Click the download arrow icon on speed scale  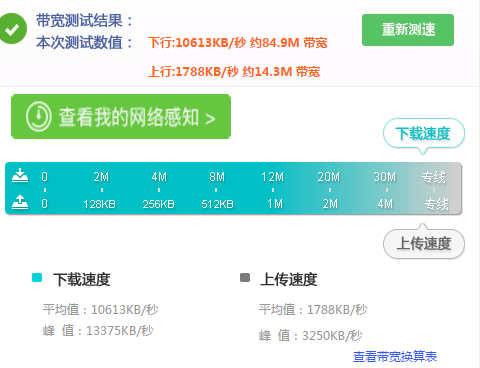(x=20, y=175)
